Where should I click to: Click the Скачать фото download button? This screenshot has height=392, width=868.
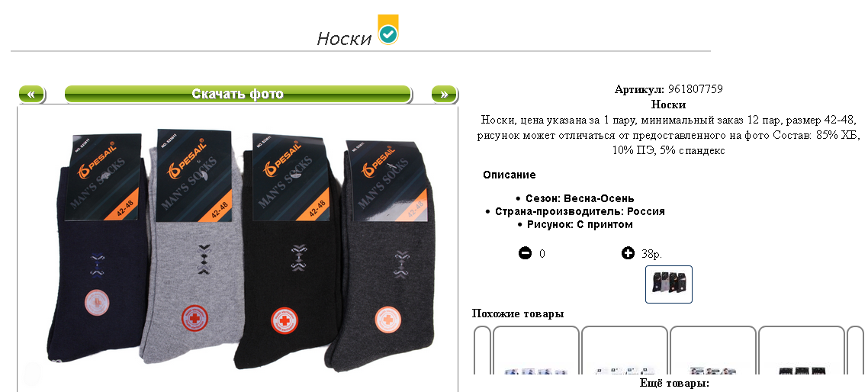point(238,94)
